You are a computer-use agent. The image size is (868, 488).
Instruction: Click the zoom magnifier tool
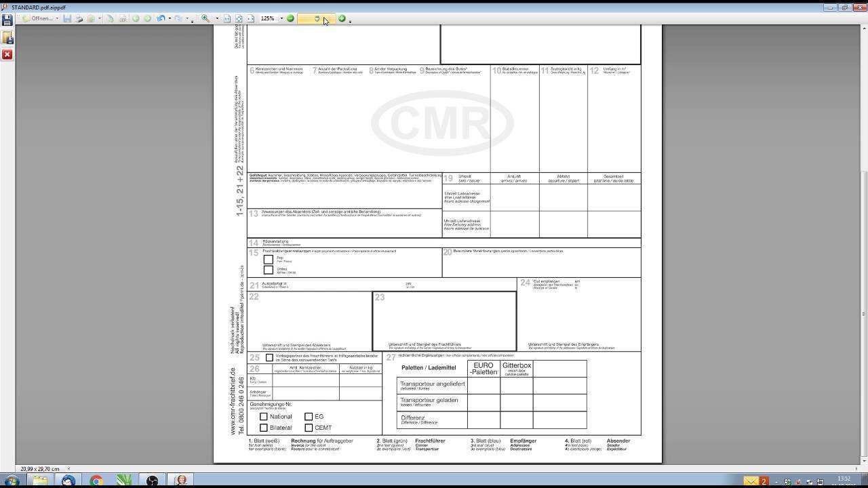(205, 19)
